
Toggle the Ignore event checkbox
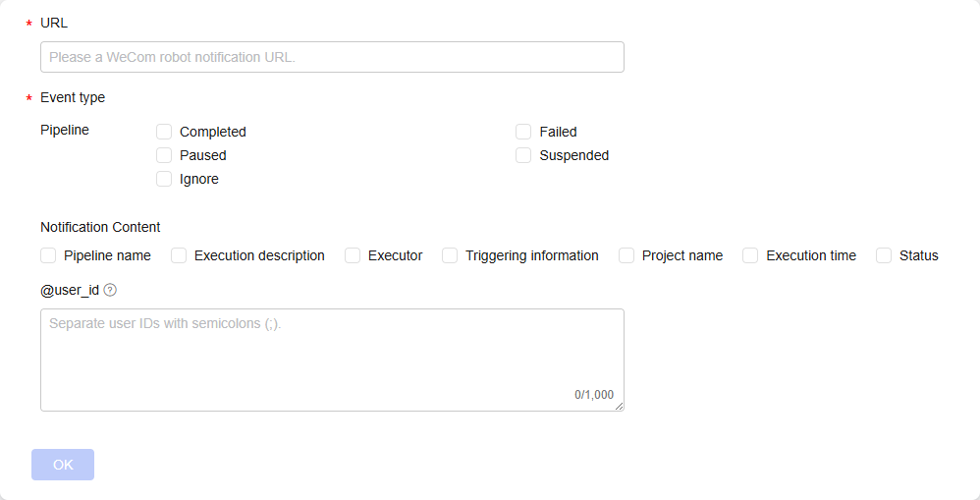164,179
